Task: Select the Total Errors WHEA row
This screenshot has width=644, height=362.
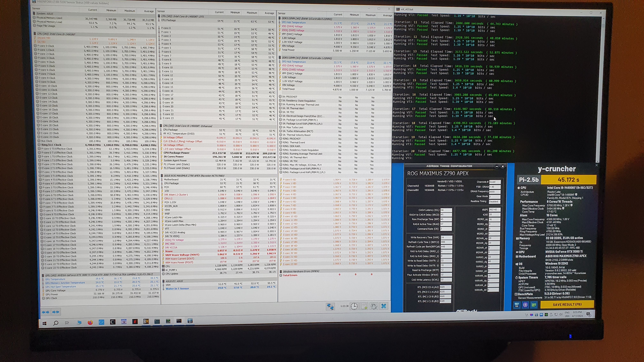Action: [335, 275]
